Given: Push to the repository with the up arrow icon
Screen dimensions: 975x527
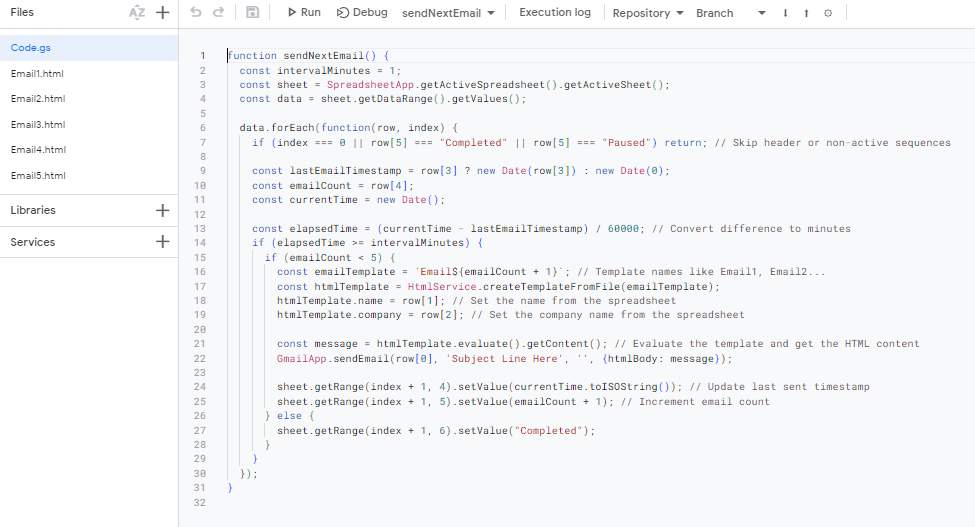Looking at the screenshot, I should [x=806, y=13].
